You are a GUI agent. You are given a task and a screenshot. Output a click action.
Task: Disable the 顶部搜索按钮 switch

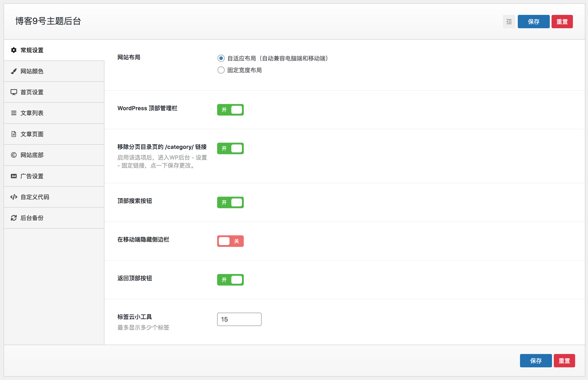click(230, 202)
